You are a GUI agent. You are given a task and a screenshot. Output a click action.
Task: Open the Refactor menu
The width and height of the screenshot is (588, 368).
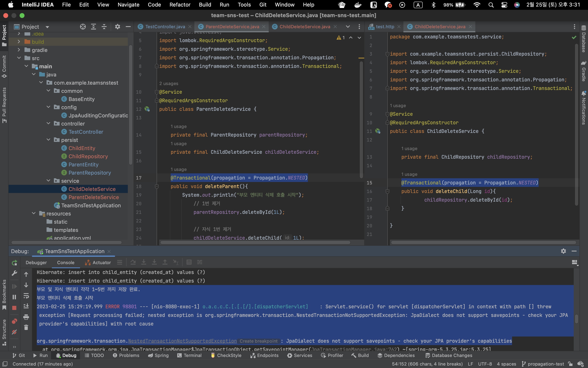180,5
